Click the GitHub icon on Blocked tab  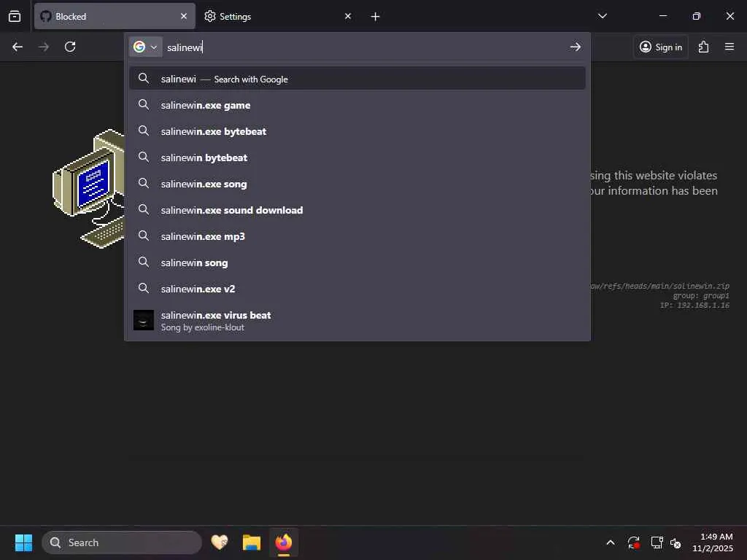pyautogui.click(x=46, y=16)
